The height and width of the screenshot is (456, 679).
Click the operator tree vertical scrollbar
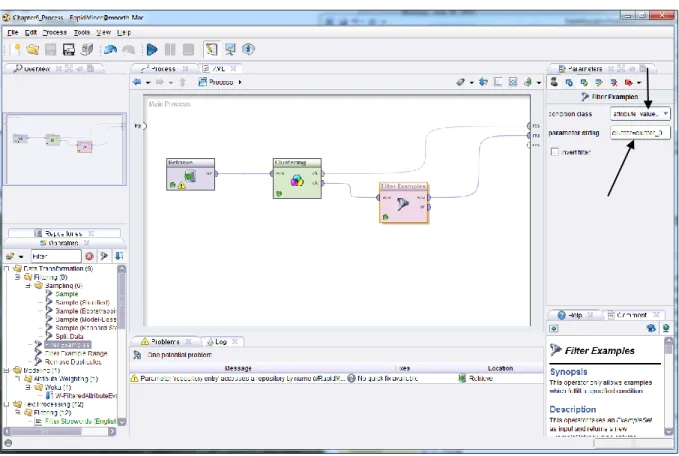122,345
